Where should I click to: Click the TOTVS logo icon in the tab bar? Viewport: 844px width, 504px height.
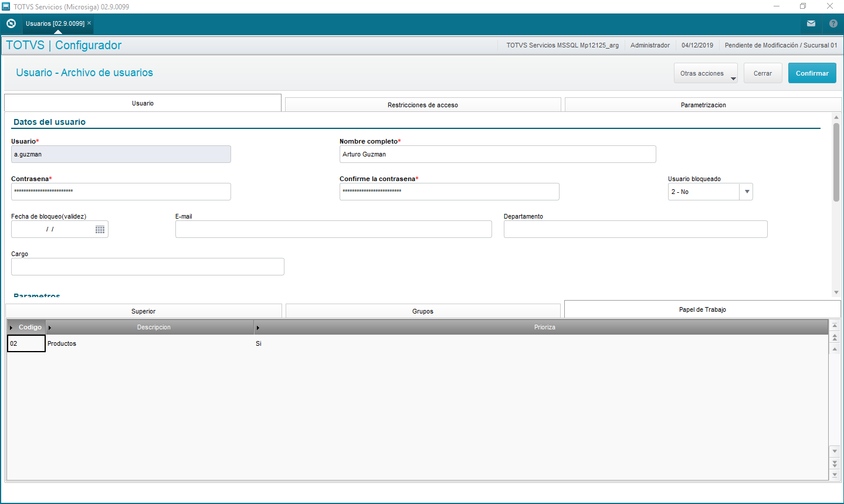click(x=11, y=23)
